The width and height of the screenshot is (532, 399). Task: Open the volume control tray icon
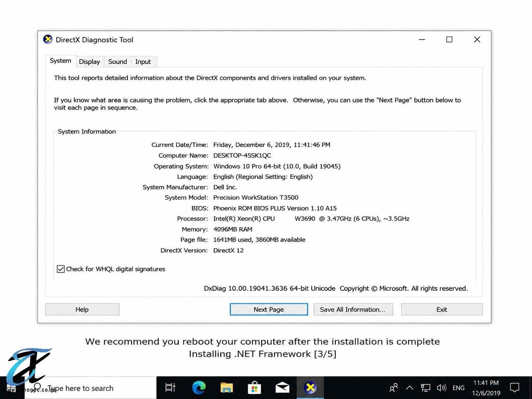pos(441,388)
